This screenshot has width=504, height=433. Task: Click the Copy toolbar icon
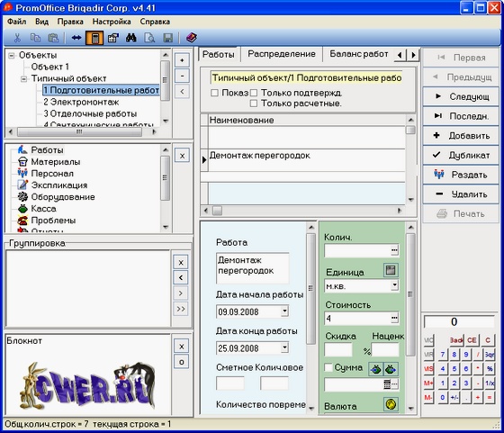click(x=35, y=38)
